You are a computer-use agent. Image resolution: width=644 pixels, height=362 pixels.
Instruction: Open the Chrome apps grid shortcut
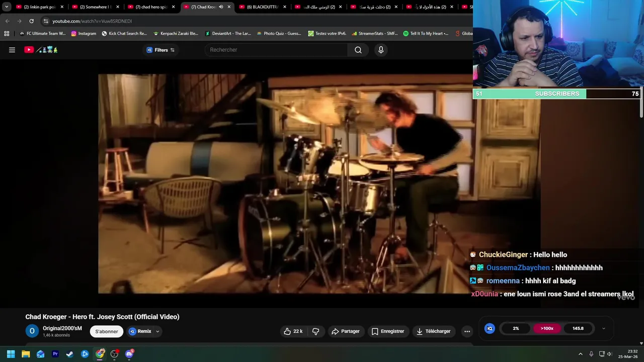coord(7,34)
